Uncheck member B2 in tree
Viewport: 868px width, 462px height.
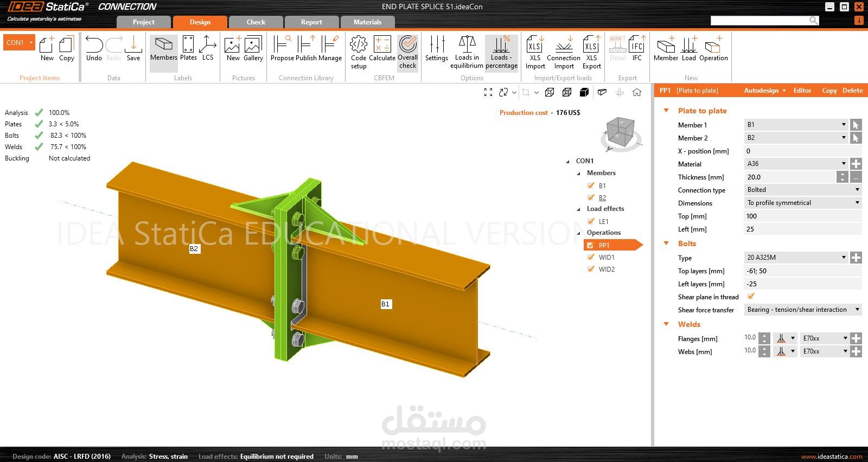click(591, 197)
